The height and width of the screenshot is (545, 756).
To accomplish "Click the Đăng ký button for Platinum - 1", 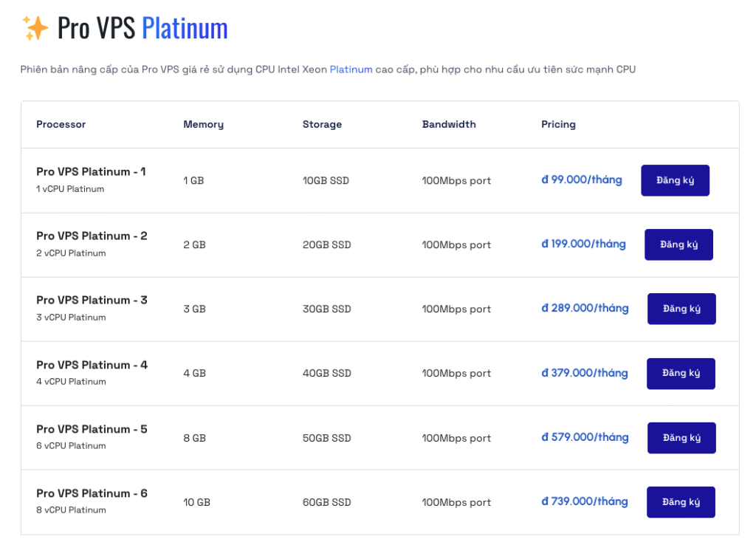I will tap(675, 180).
